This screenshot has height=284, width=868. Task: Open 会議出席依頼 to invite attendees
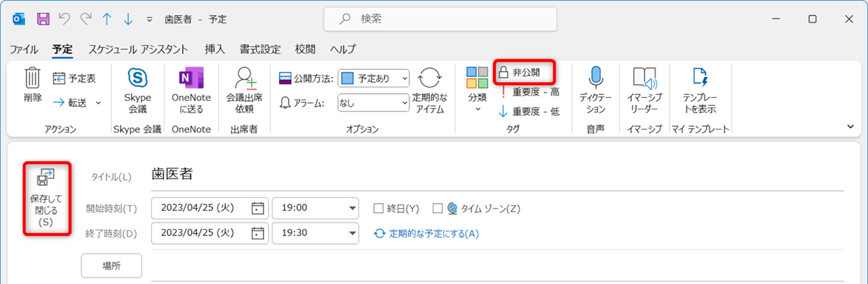[x=244, y=79]
